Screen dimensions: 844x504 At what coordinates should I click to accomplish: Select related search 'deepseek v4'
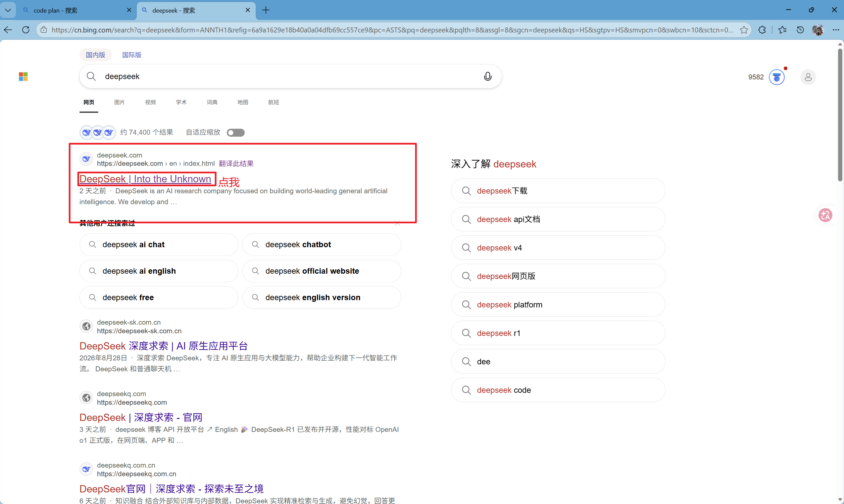[x=558, y=248]
